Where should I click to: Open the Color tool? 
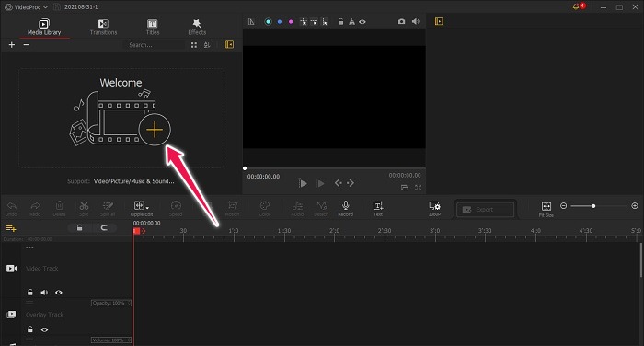265,208
